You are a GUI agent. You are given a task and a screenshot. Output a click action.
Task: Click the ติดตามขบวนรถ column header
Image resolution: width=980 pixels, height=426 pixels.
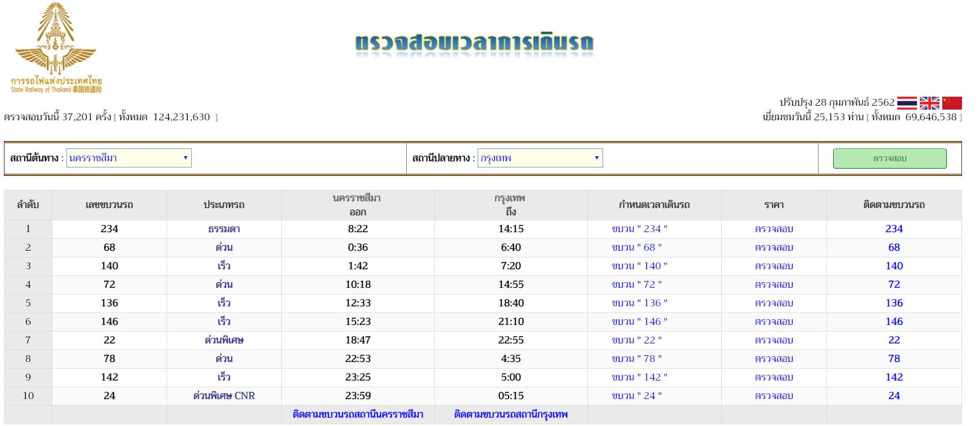coord(894,205)
